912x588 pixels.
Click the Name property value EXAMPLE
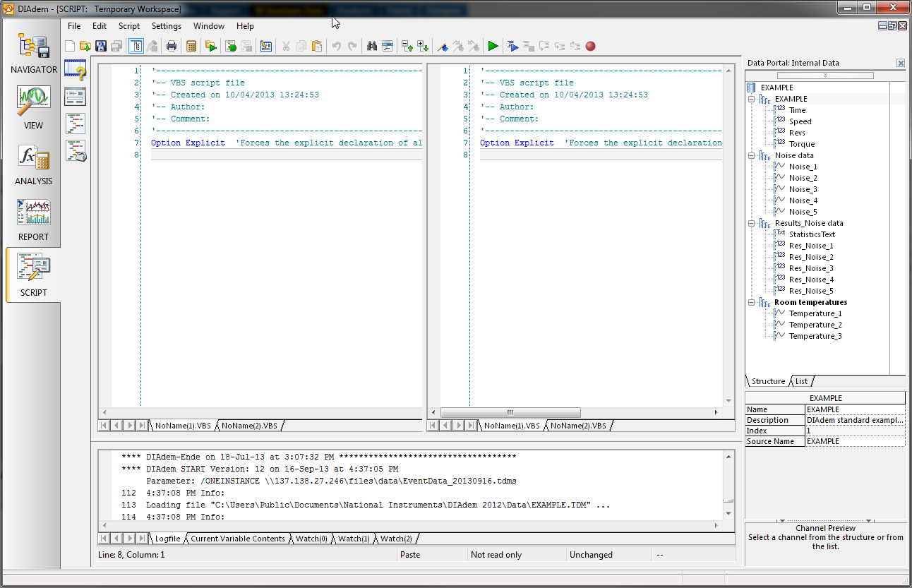856,409
